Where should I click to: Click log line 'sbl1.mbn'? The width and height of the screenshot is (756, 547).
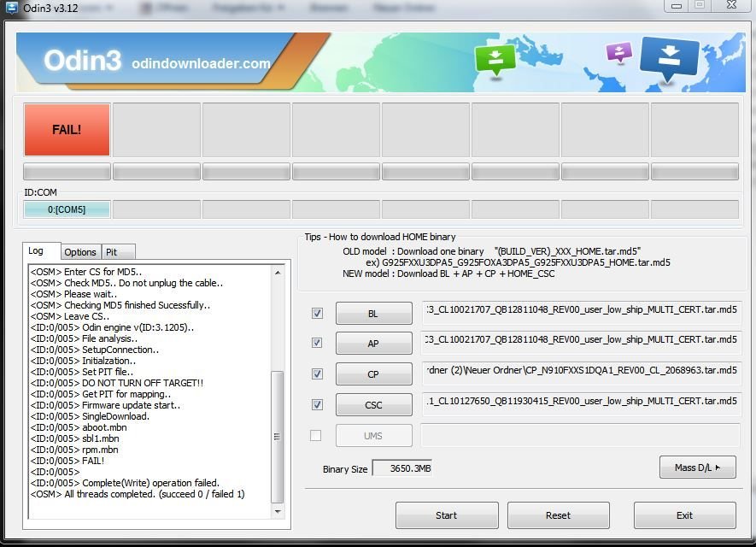point(74,438)
